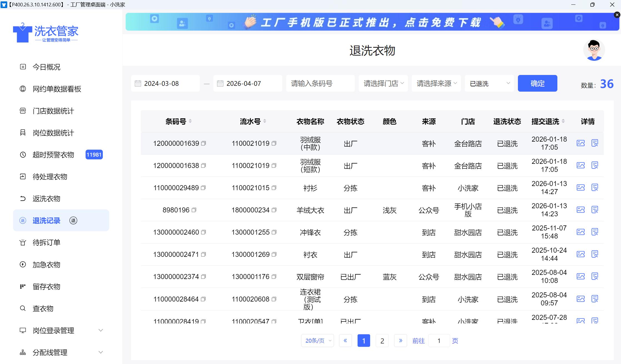
Task: Click the 确定 confirm button
Action: (537, 83)
